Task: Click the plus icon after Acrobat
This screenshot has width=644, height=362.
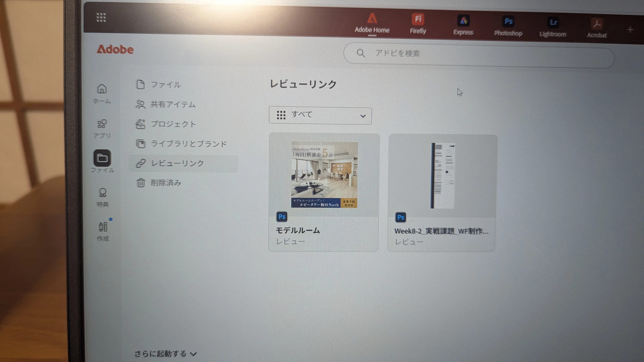Action: tap(630, 30)
